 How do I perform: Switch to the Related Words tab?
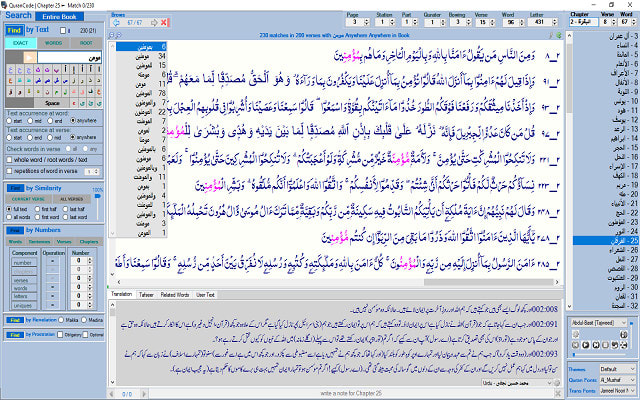pos(176,295)
